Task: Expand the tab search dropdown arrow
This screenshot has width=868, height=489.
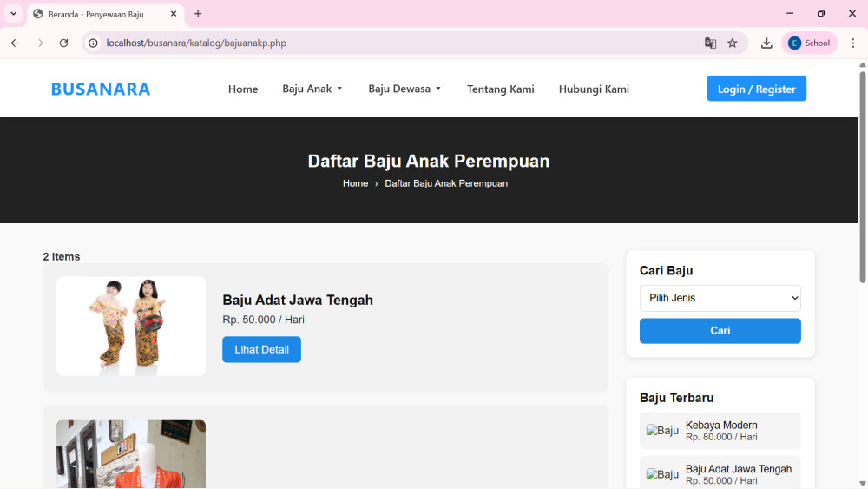Action: point(13,14)
